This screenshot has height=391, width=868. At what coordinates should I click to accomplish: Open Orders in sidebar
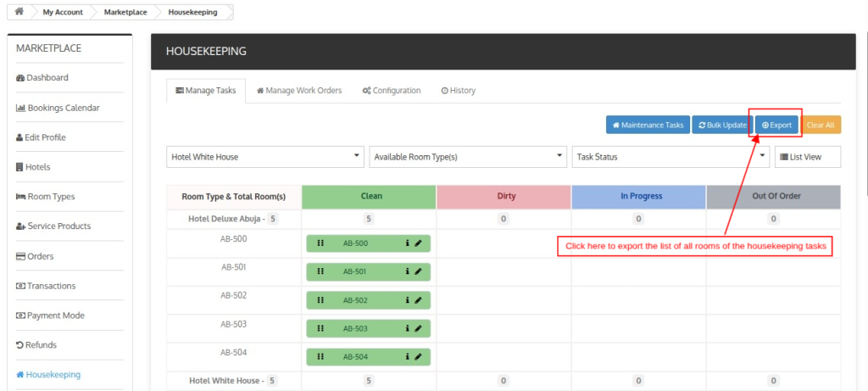[35, 256]
